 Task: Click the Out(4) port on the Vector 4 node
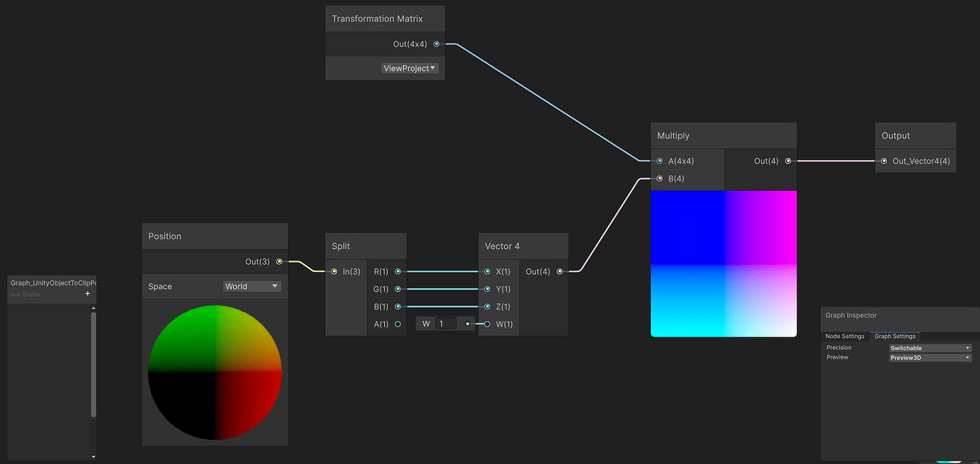[560, 271]
